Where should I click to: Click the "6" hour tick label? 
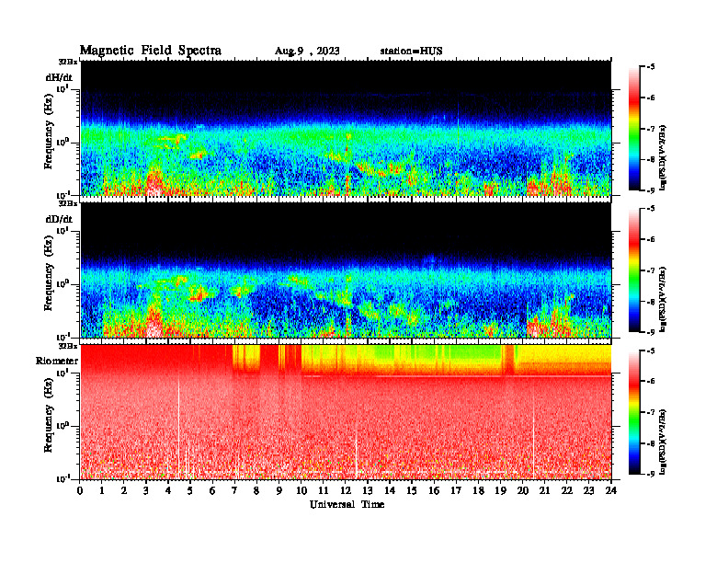(x=212, y=490)
